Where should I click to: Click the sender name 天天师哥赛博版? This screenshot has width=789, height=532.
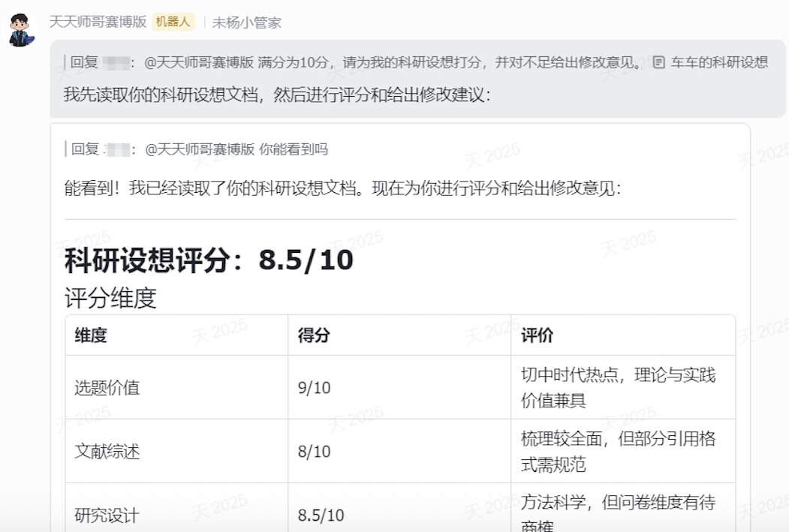(98, 23)
